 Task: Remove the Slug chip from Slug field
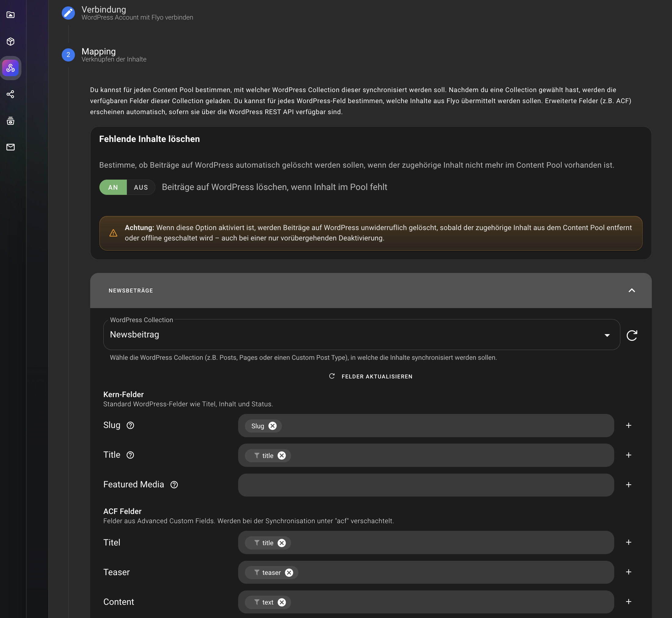273,426
